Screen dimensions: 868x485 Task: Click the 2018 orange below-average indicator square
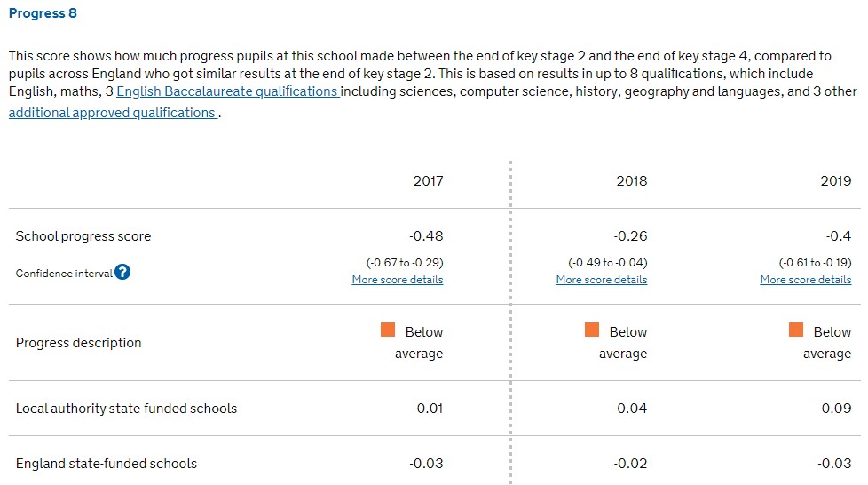(592, 330)
